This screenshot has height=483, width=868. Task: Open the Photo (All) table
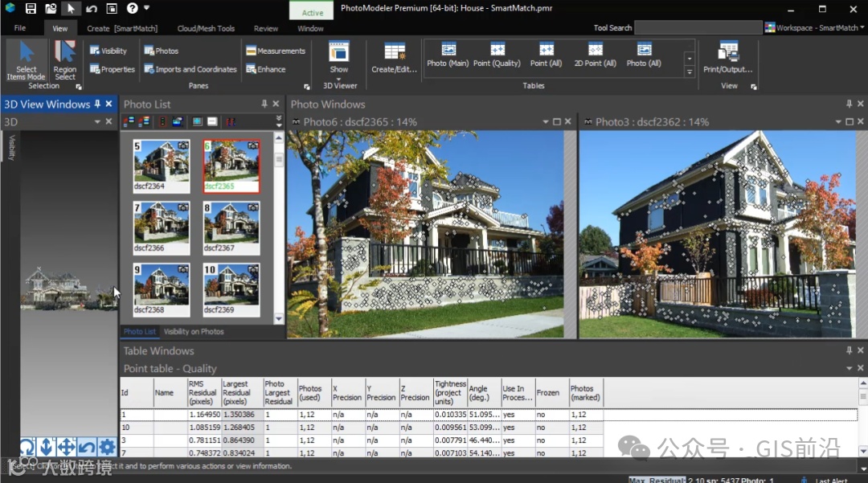(x=644, y=55)
